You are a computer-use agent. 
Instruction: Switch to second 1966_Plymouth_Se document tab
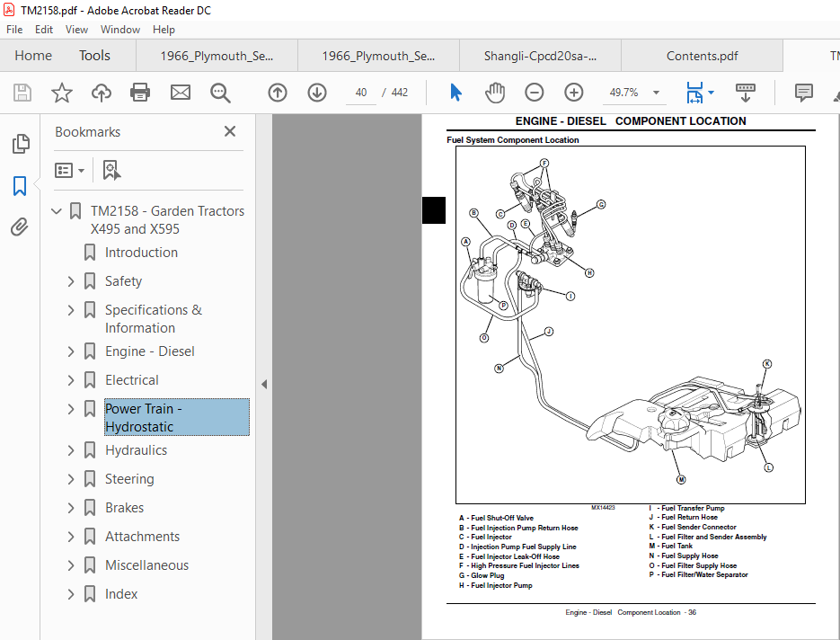[378, 56]
